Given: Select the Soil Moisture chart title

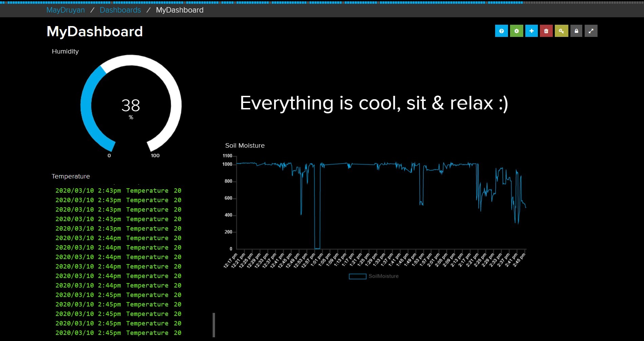Looking at the screenshot, I should pos(245,145).
